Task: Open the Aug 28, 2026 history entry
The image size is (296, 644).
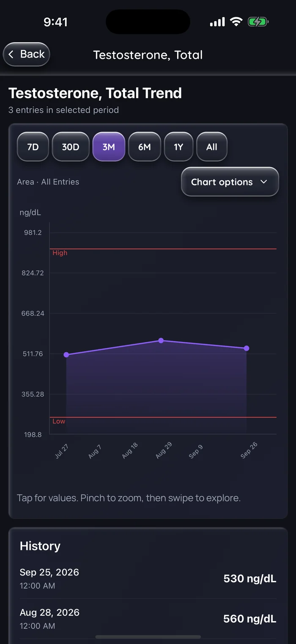Action: (x=148, y=619)
